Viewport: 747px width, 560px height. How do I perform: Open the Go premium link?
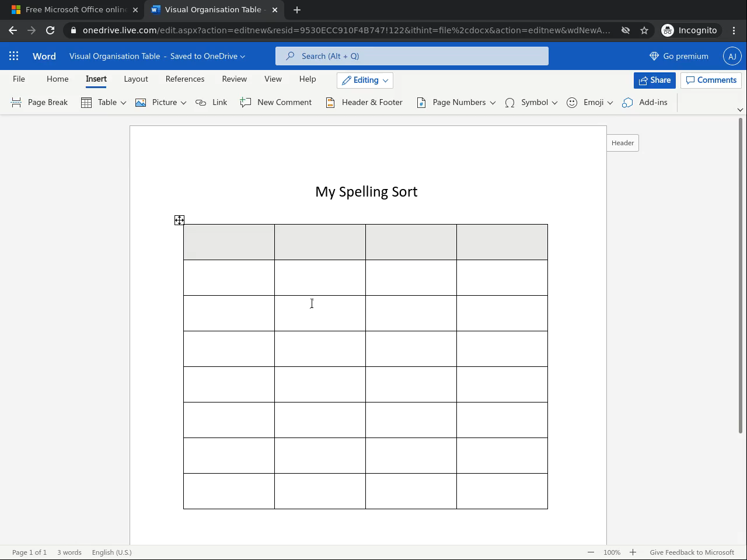pyautogui.click(x=679, y=56)
